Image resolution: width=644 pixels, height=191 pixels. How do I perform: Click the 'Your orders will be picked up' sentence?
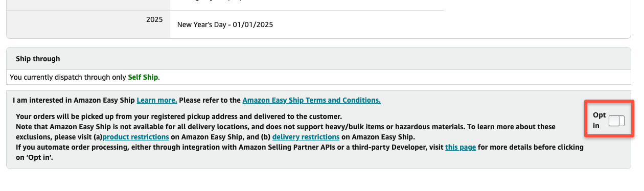[x=179, y=116]
